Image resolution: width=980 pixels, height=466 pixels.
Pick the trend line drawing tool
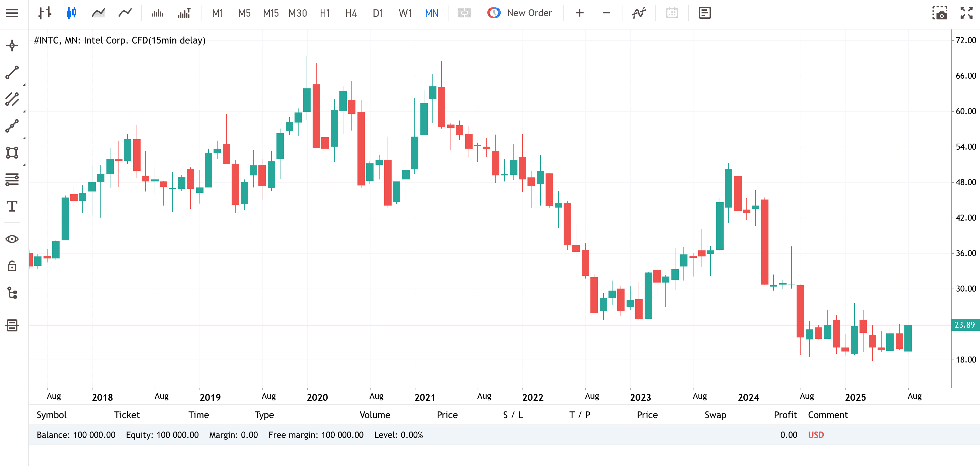pos(12,73)
